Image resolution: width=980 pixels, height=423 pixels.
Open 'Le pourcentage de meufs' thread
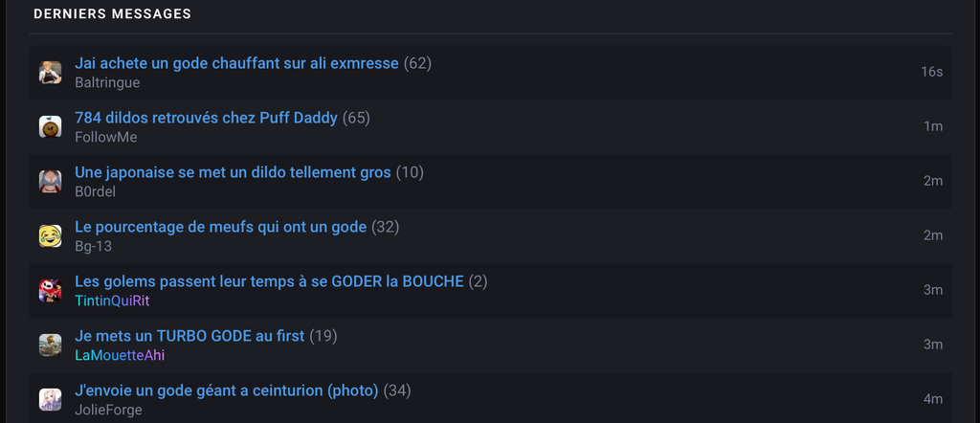(221, 227)
